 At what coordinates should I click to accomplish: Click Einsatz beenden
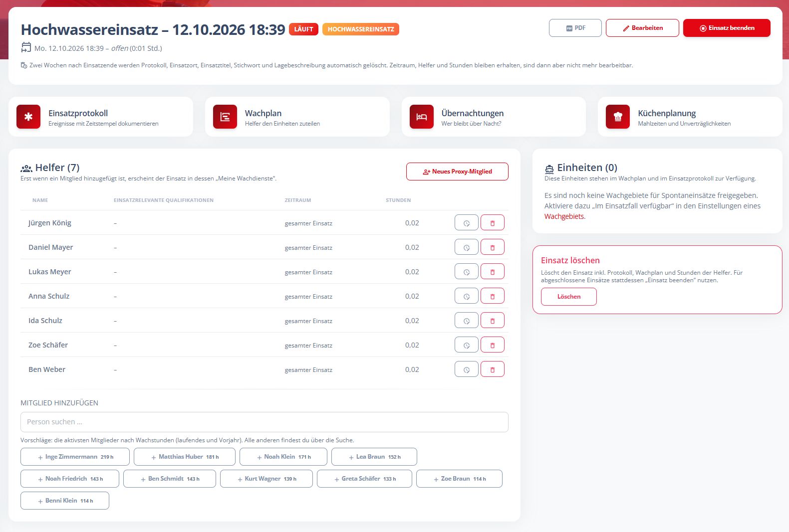tap(727, 28)
